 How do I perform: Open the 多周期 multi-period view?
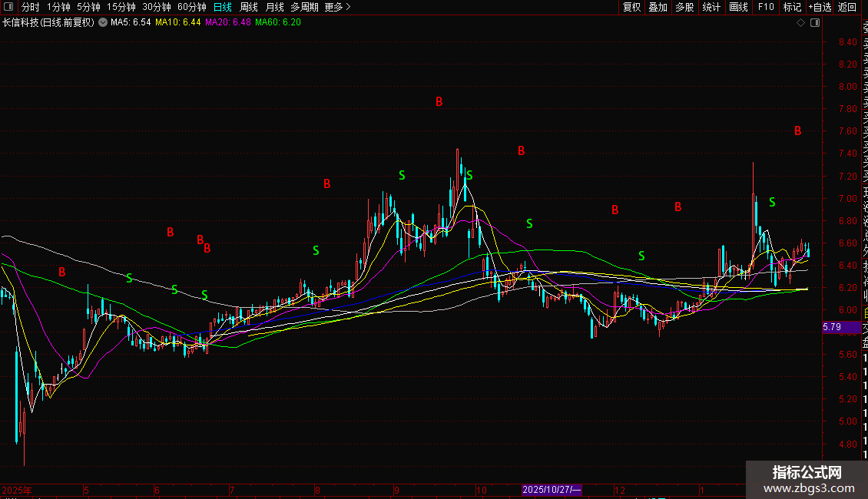pyautogui.click(x=304, y=7)
